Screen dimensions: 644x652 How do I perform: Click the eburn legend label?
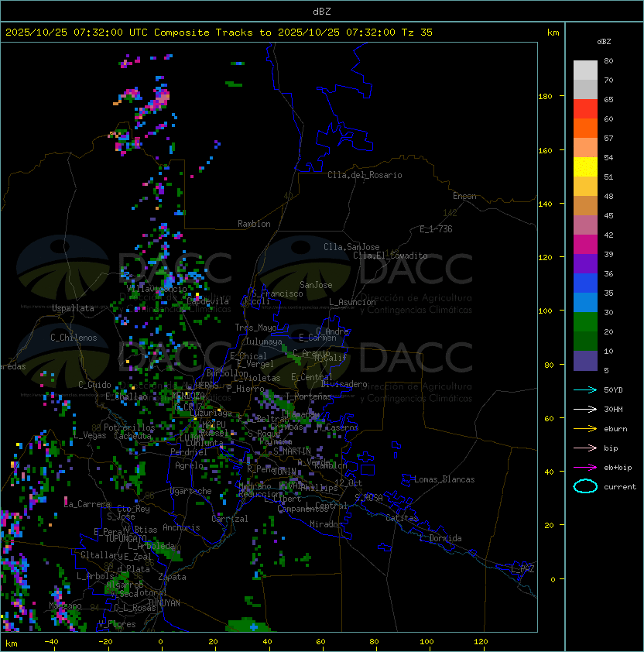pos(615,429)
